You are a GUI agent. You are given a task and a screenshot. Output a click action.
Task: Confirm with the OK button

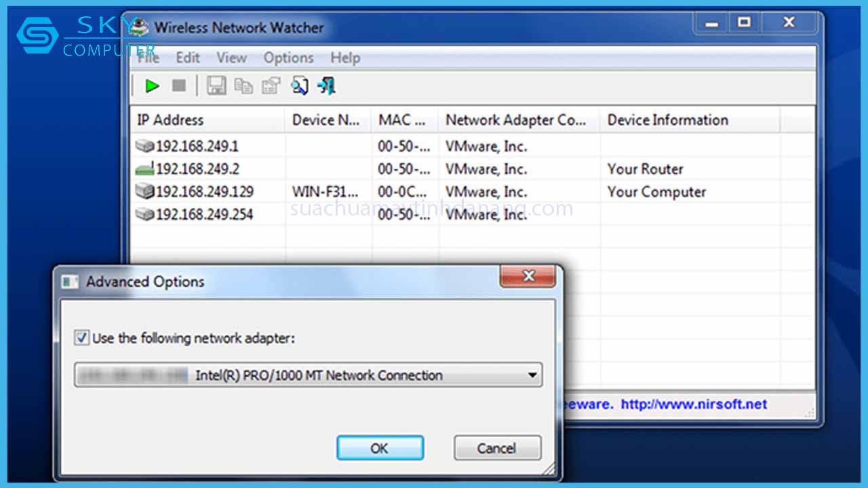380,448
